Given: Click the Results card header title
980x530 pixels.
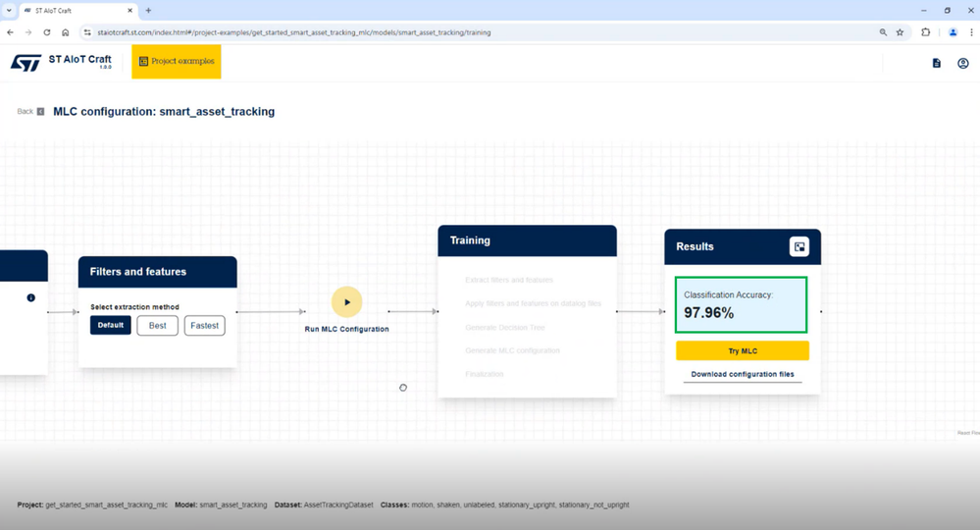Looking at the screenshot, I should coord(695,247).
